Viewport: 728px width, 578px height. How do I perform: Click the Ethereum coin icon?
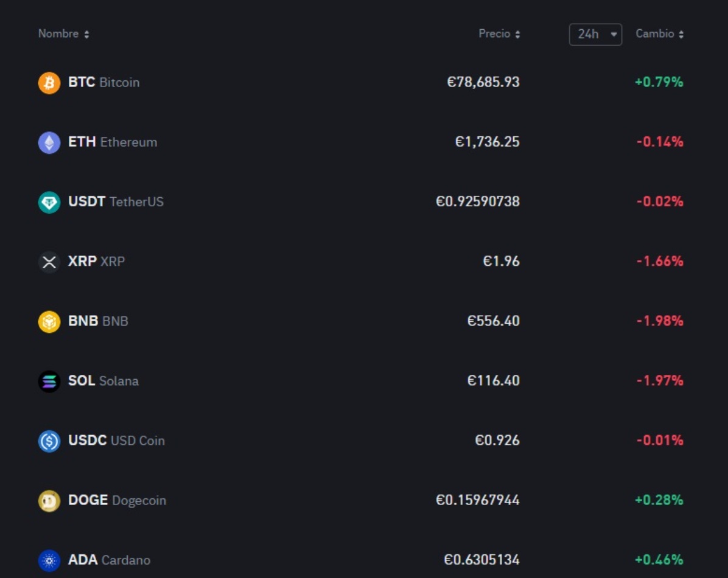click(48, 142)
